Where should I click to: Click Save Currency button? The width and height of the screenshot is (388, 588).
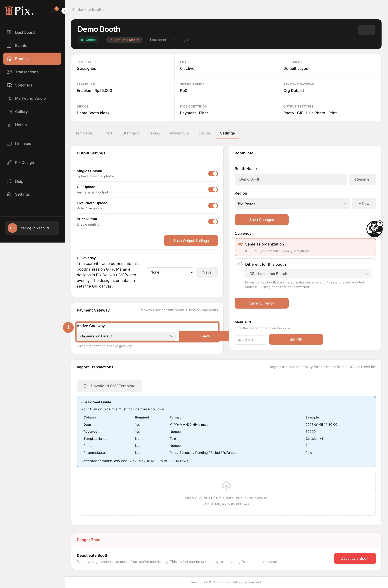coord(261,303)
